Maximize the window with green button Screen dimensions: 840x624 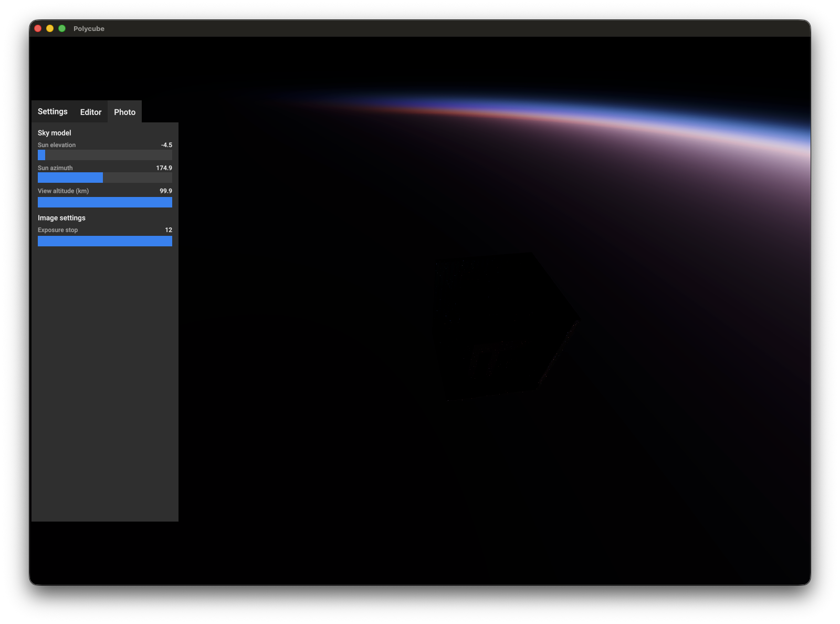pyautogui.click(x=62, y=28)
